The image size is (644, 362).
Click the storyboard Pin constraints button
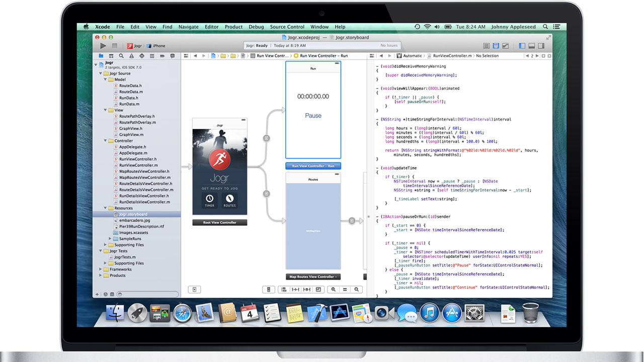click(295, 290)
